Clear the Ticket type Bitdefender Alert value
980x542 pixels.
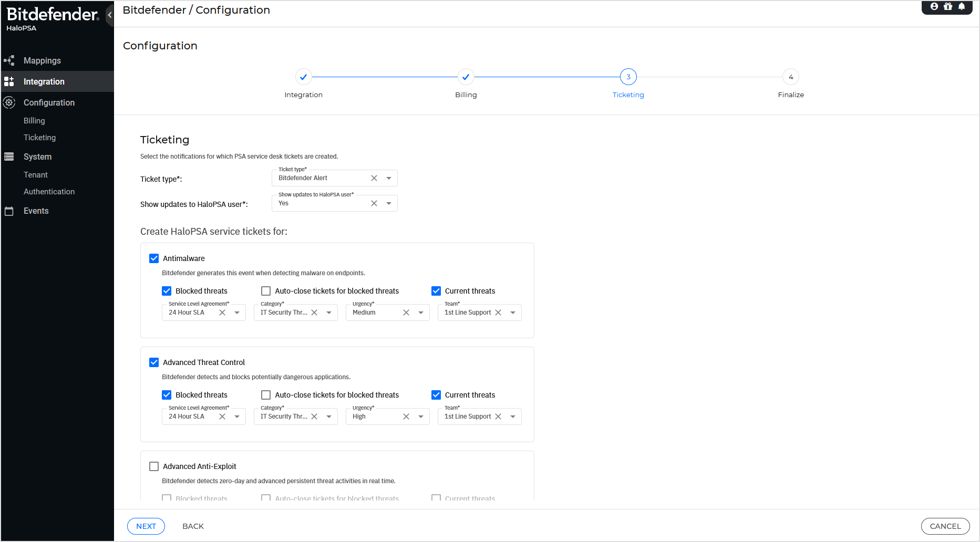tap(374, 178)
